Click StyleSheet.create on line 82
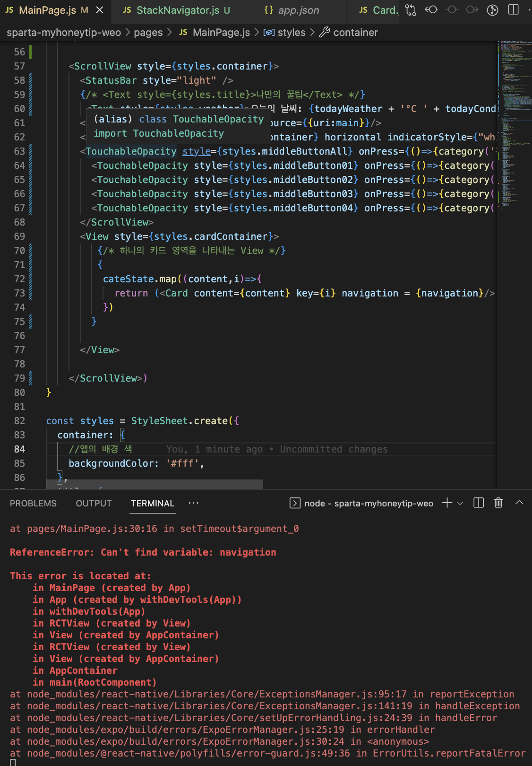 [180, 421]
